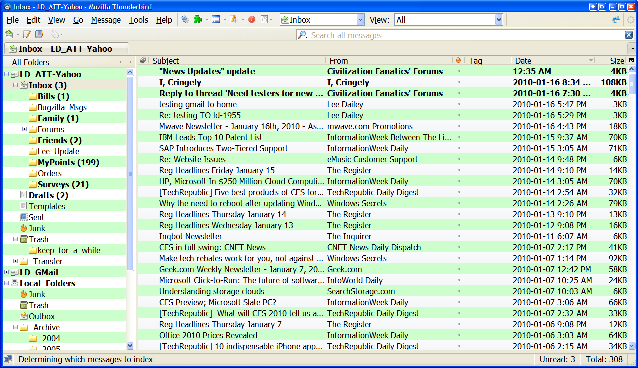638x368 pixels.
Task: Toggle junk status on "I, Cringely" message
Action: (459, 82)
